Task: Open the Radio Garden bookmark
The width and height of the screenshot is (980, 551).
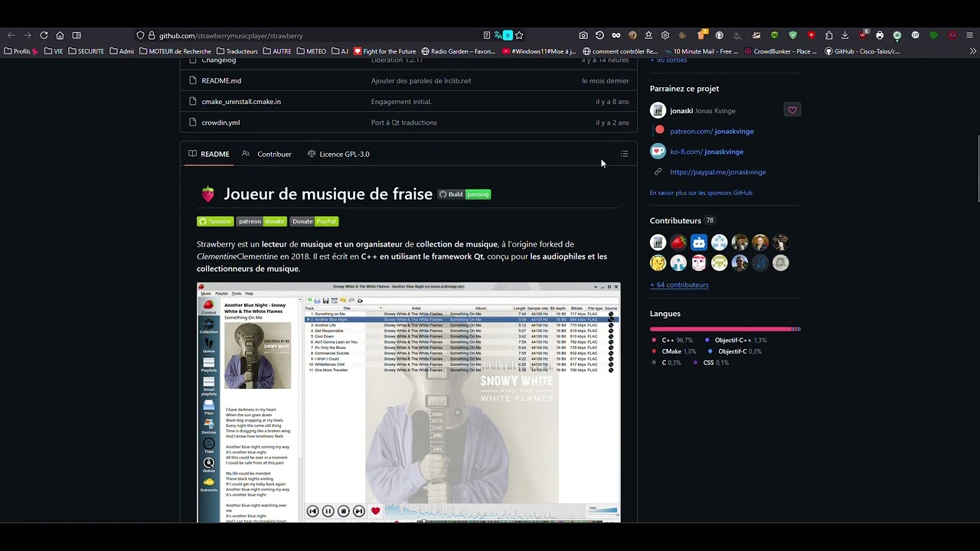Action: click(459, 51)
